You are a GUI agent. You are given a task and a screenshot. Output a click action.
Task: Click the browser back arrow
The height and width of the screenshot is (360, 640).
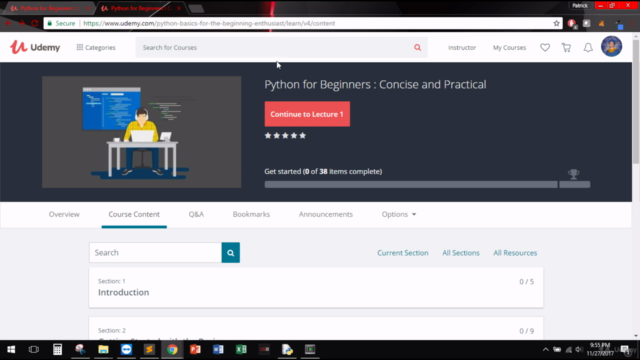(x=8, y=23)
